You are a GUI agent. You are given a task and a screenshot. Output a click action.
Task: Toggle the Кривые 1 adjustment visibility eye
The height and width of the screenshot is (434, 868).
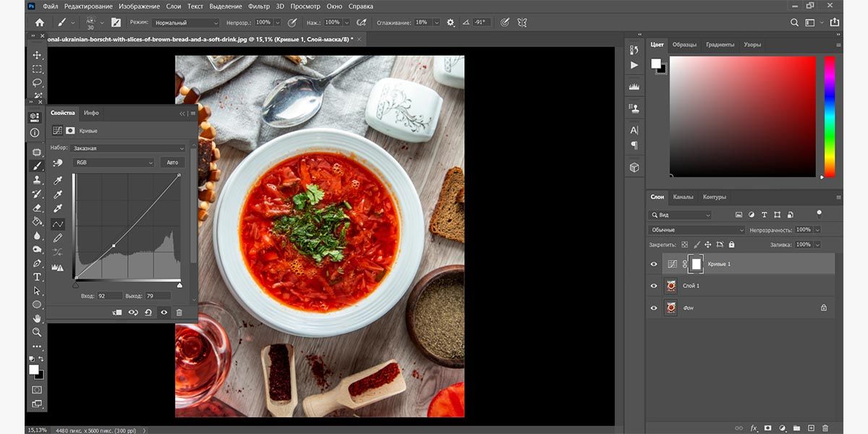[x=653, y=264]
